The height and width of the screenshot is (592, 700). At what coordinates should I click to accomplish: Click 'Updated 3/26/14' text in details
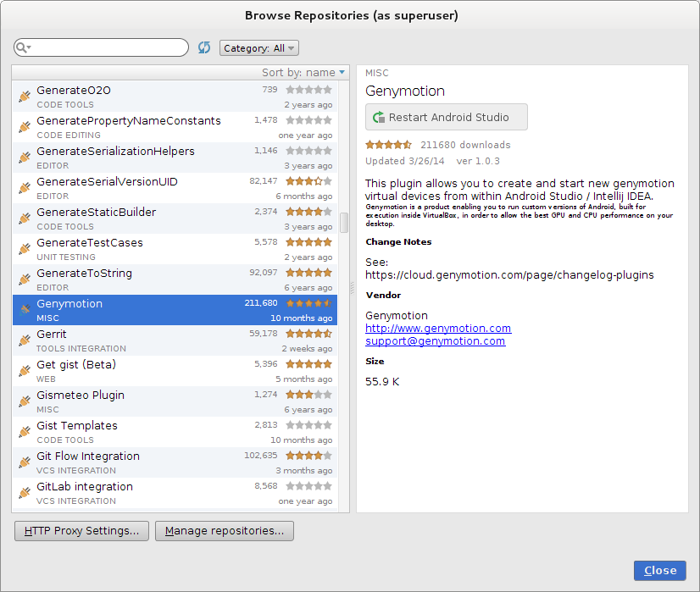click(x=405, y=161)
